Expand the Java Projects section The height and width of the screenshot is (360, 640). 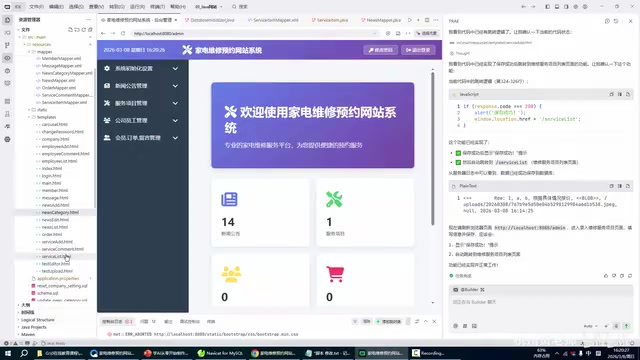(x=33, y=327)
